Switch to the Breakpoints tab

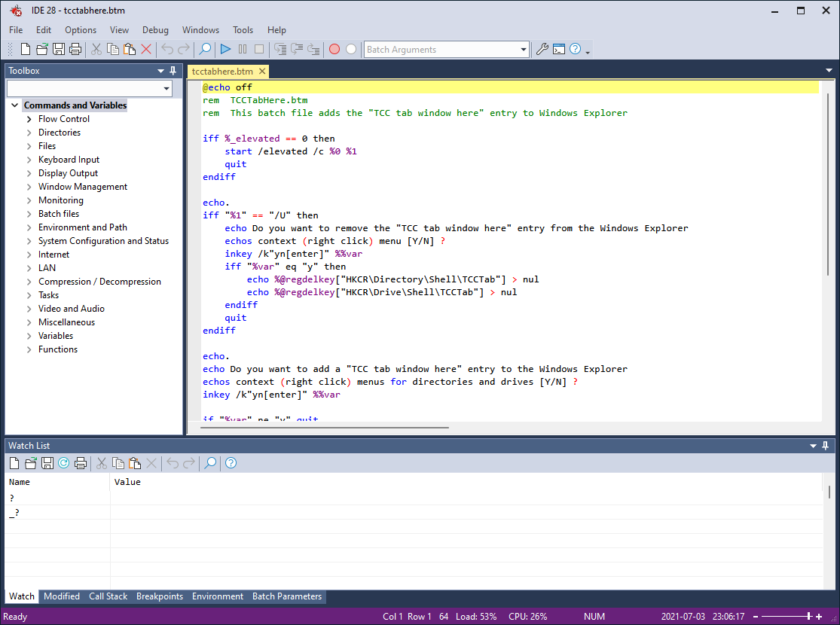160,596
